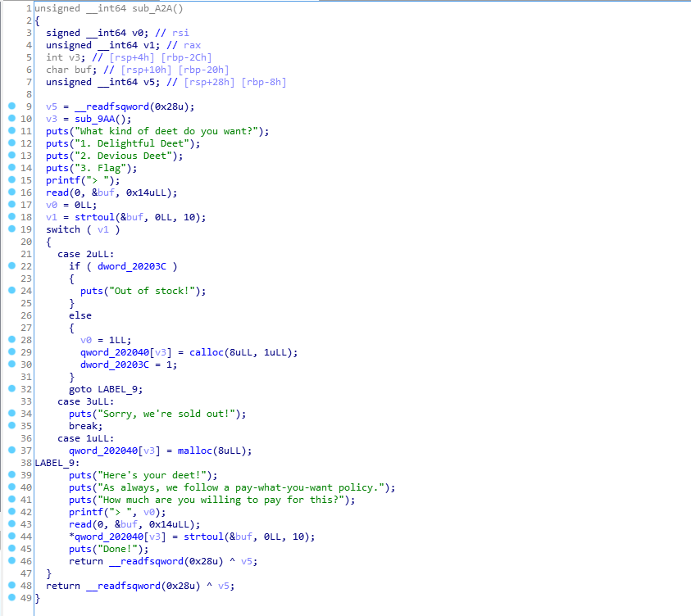The height and width of the screenshot is (616, 691).
Task: Toggle breakpoint dot on line 22
Action: point(12,265)
